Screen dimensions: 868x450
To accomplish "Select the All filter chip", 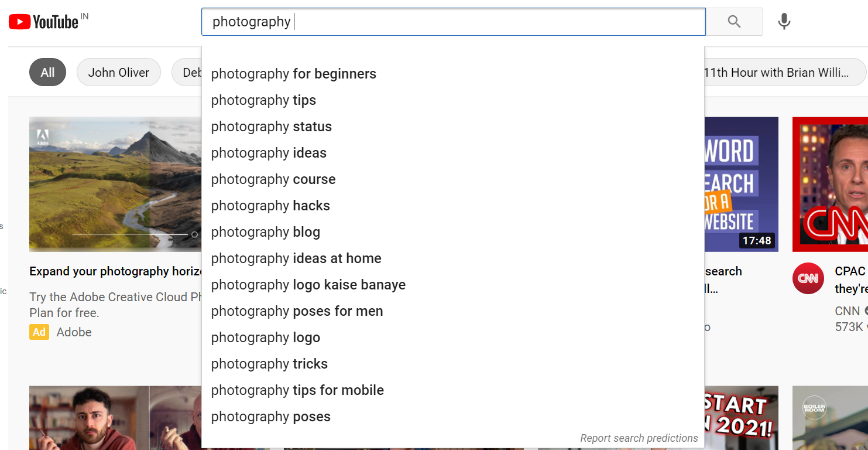I will pyautogui.click(x=47, y=72).
